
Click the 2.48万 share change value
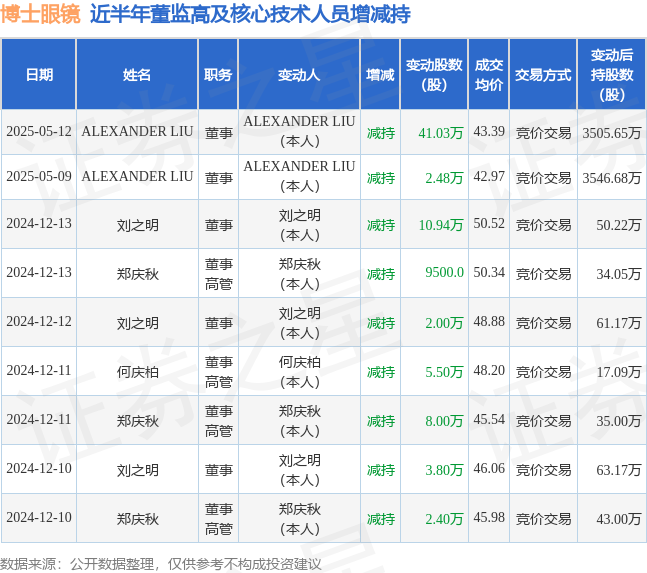click(444, 178)
